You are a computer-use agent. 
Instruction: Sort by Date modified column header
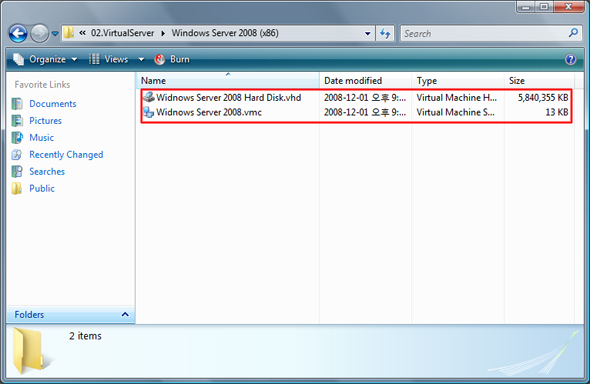365,80
